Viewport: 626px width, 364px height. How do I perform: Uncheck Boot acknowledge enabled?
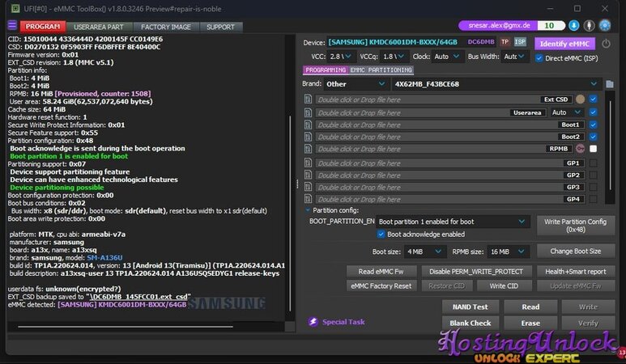click(381, 234)
